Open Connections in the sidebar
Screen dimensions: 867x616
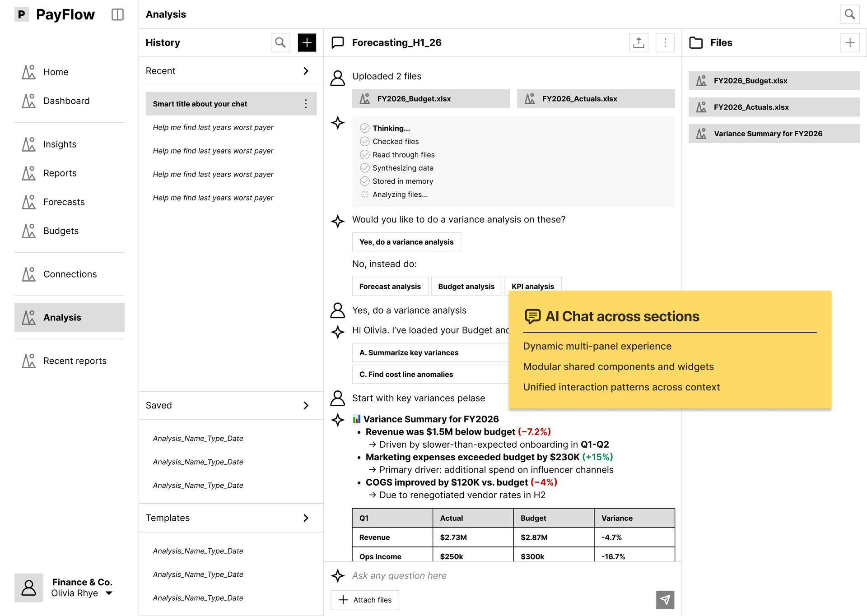coord(70,274)
